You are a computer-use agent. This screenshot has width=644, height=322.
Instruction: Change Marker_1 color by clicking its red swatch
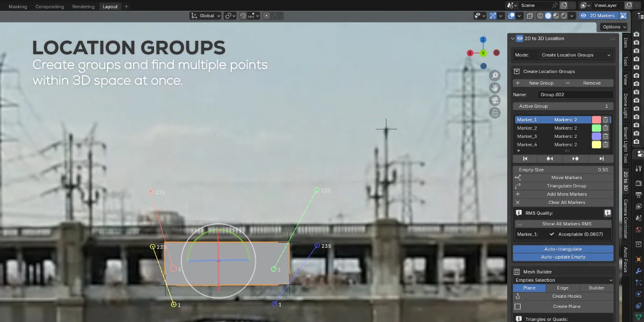(597, 119)
